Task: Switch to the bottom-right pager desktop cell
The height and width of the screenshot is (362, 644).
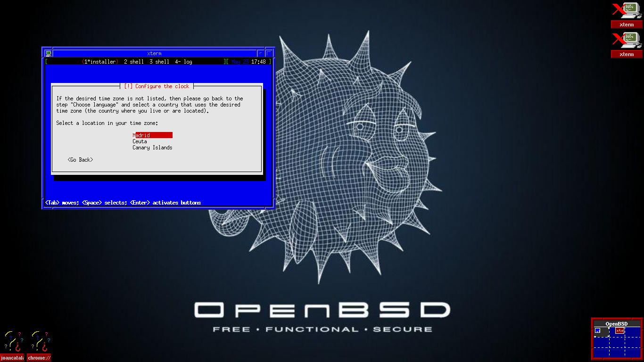Action: (x=632, y=352)
